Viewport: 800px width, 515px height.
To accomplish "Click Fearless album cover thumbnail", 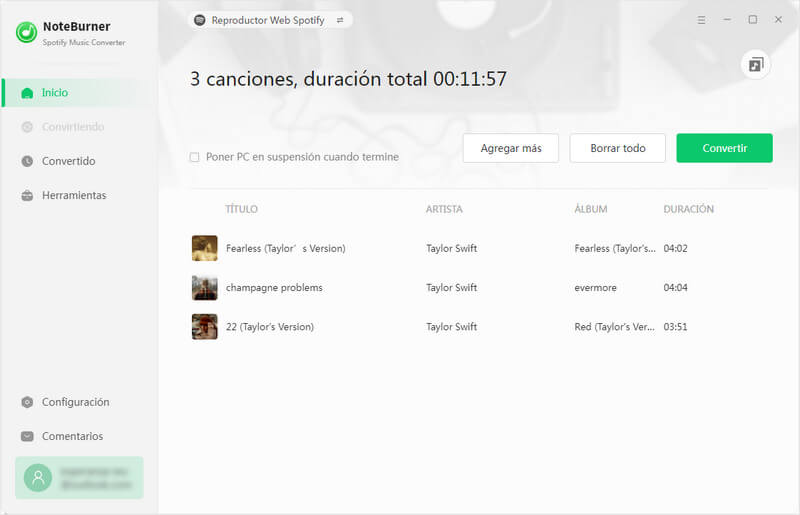I will click(205, 248).
